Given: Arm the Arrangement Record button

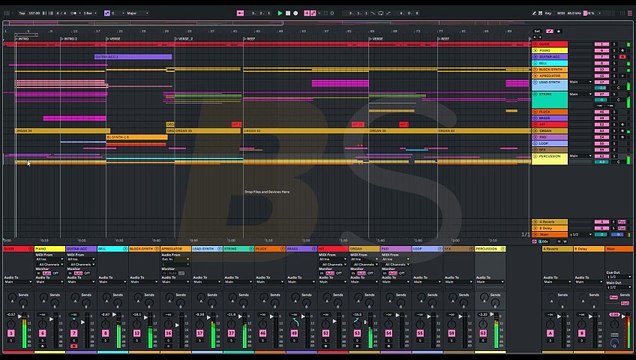Looking at the screenshot, I should pos(296,13).
